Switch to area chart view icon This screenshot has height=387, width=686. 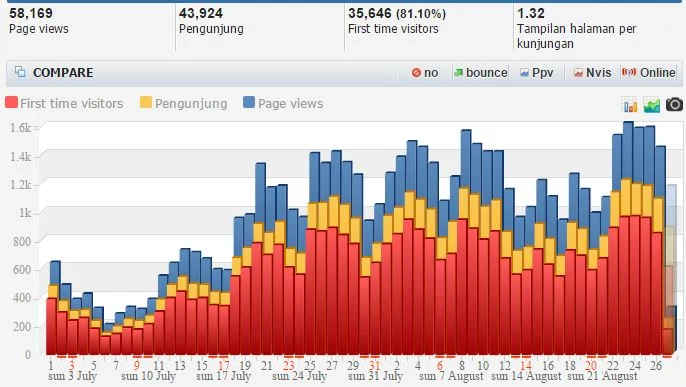(x=651, y=105)
